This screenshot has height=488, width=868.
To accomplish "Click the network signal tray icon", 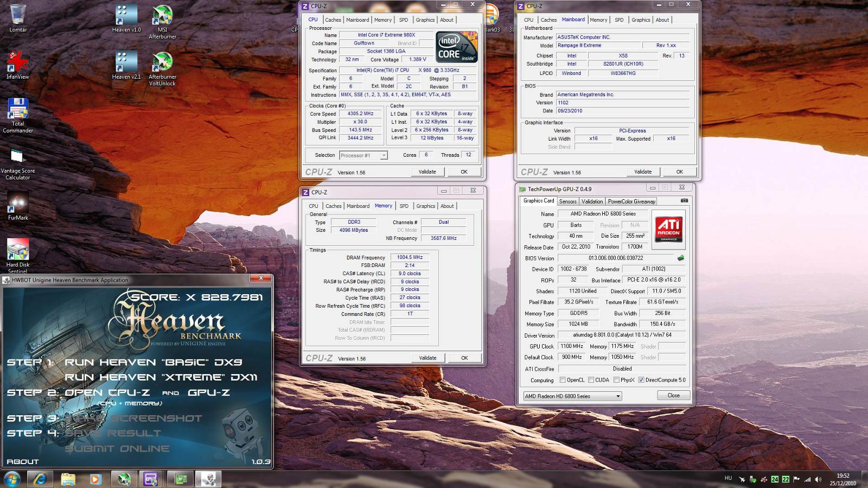I will point(807,479).
